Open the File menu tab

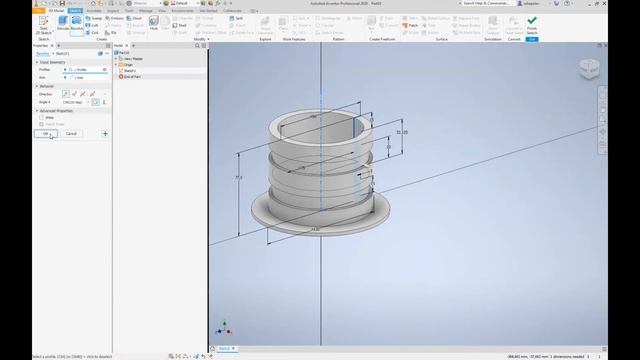click(39, 11)
